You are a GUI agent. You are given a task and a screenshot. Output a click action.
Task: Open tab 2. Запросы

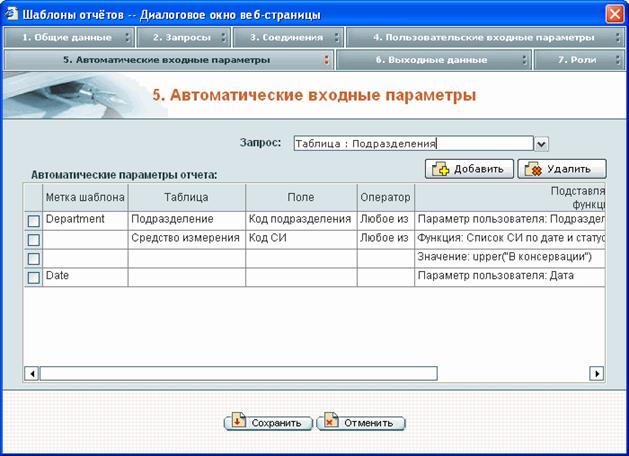[x=184, y=37]
